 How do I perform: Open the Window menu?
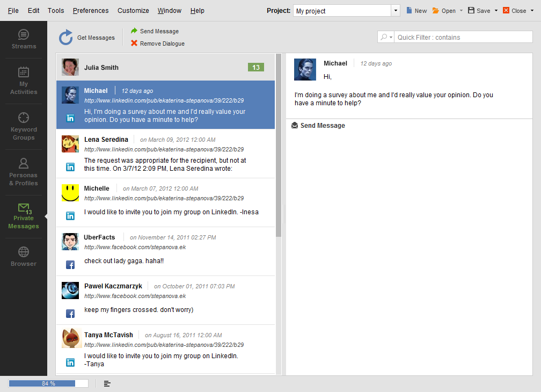click(x=170, y=11)
